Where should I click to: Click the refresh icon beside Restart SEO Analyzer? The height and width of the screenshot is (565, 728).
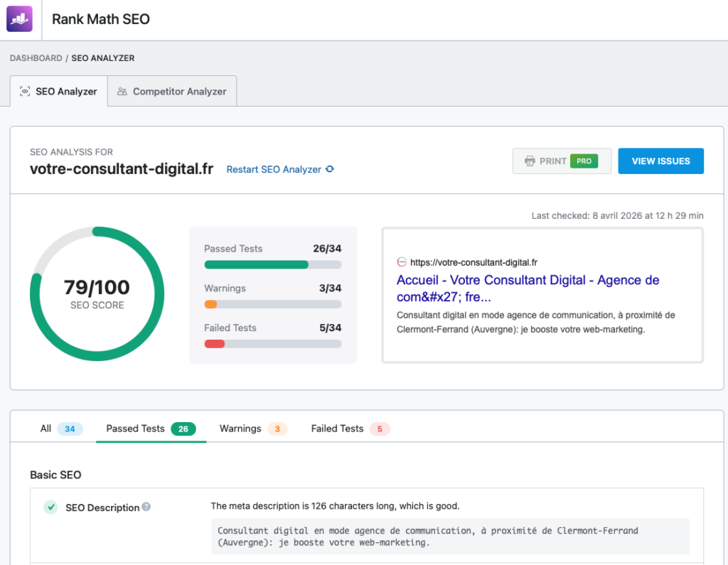[x=330, y=169]
